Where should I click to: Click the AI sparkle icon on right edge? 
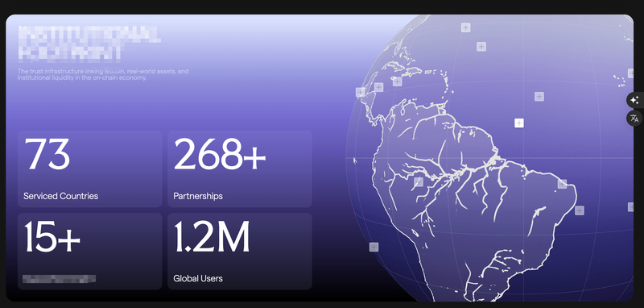pyautogui.click(x=634, y=100)
